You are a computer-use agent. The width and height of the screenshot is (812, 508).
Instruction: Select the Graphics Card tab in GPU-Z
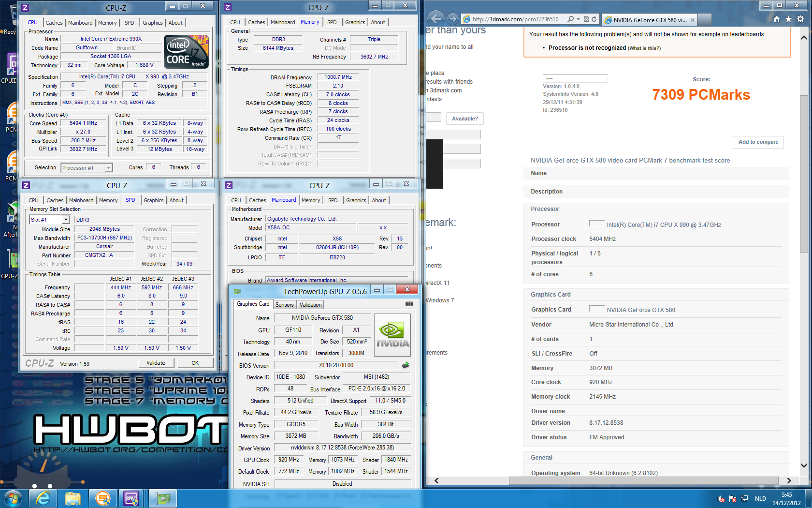(253, 304)
